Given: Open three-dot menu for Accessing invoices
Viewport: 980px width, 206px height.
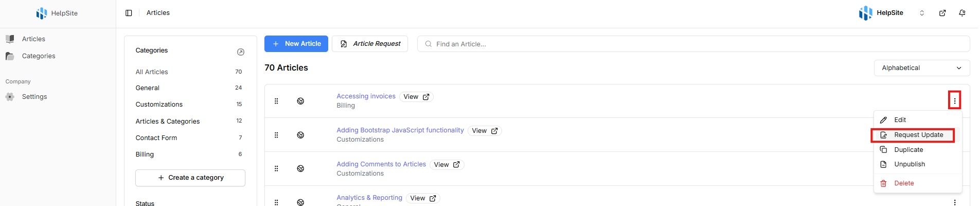Looking at the screenshot, I should coord(954,101).
